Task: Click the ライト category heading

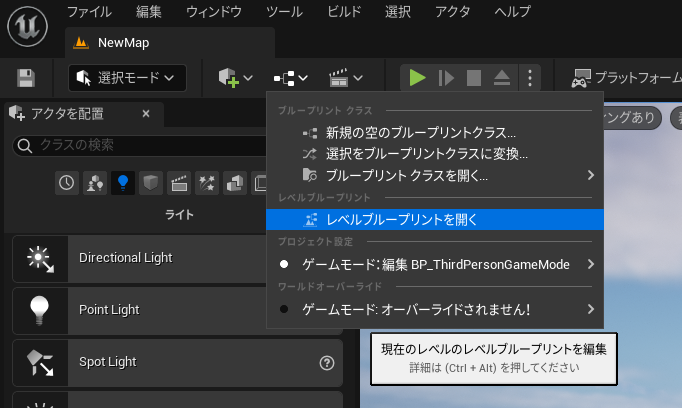Action: (179, 214)
